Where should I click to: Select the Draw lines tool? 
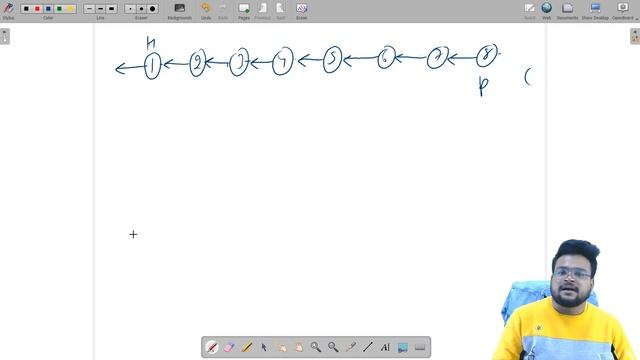368,347
